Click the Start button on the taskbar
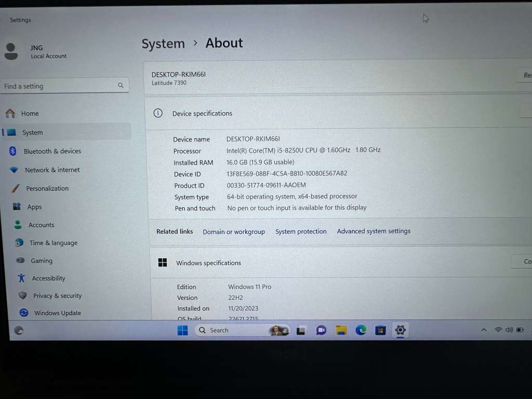Viewport: 532px width, 399px height. (182, 330)
